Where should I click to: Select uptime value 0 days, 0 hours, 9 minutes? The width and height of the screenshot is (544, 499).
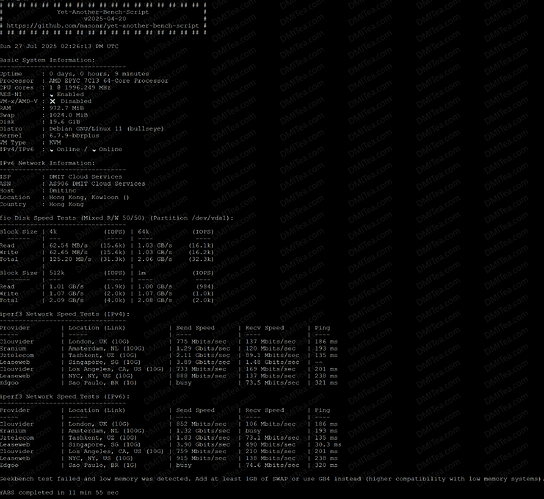point(99,74)
